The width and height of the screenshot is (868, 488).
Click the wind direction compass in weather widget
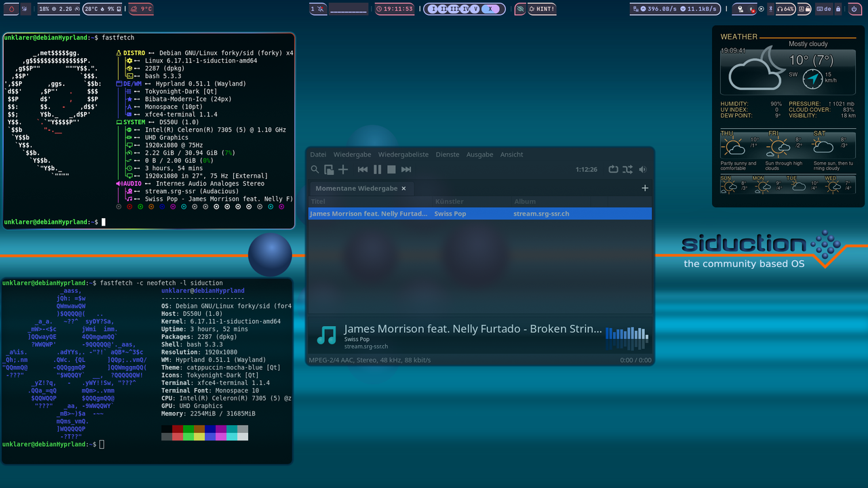click(812, 79)
